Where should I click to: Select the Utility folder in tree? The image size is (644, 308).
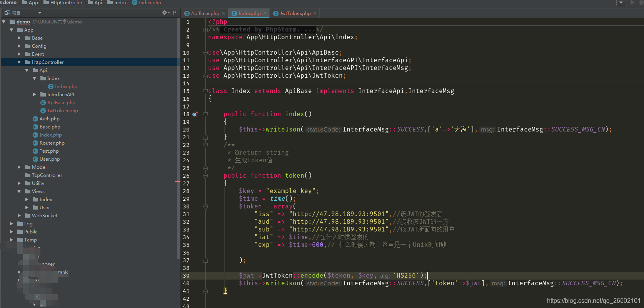(x=38, y=183)
